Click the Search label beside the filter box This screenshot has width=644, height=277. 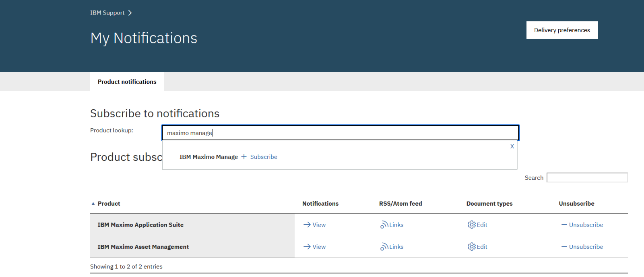pyautogui.click(x=534, y=178)
